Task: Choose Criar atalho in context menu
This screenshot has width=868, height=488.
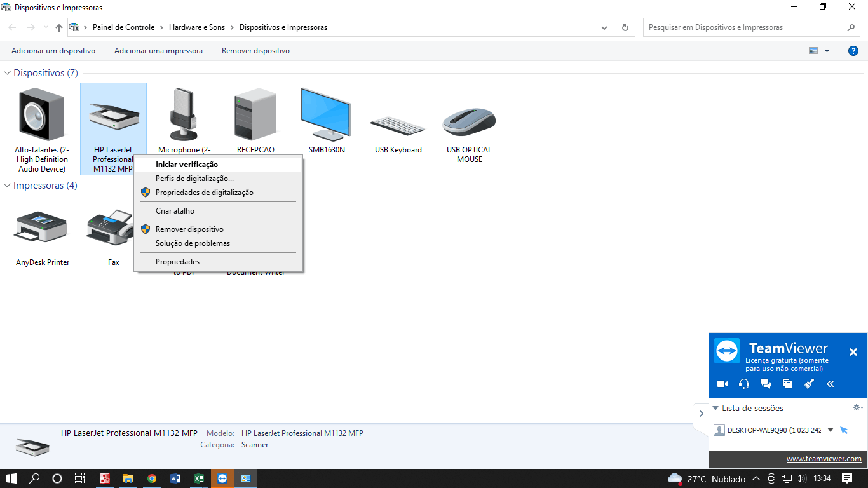Action: 218,211
